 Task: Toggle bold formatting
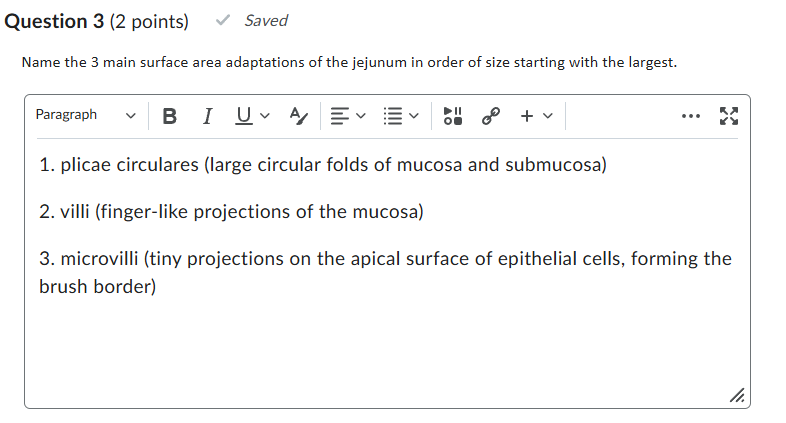coord(169,116)
